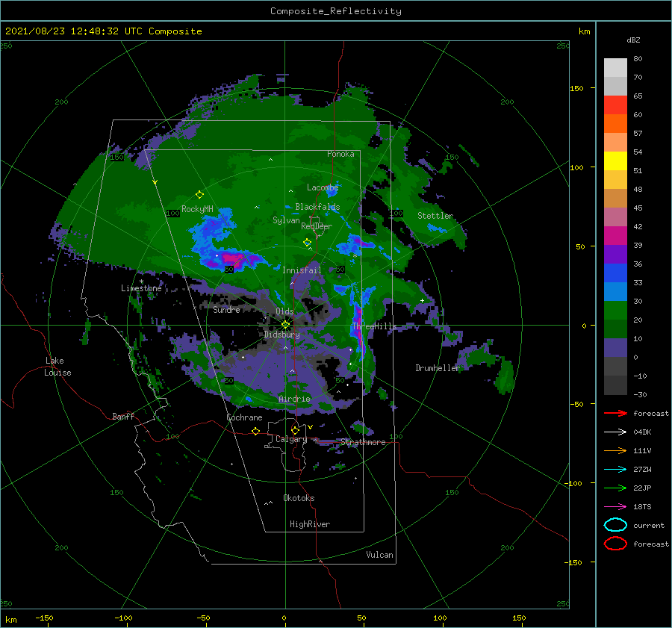This screenshot has width=672, height=628.
Task: Click yellow diamond marker above Calgary label
Action: [x=295, y=430]
